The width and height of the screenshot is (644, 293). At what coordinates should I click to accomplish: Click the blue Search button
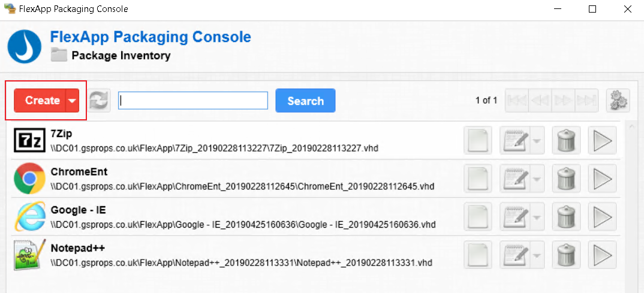tap(305, 101)
